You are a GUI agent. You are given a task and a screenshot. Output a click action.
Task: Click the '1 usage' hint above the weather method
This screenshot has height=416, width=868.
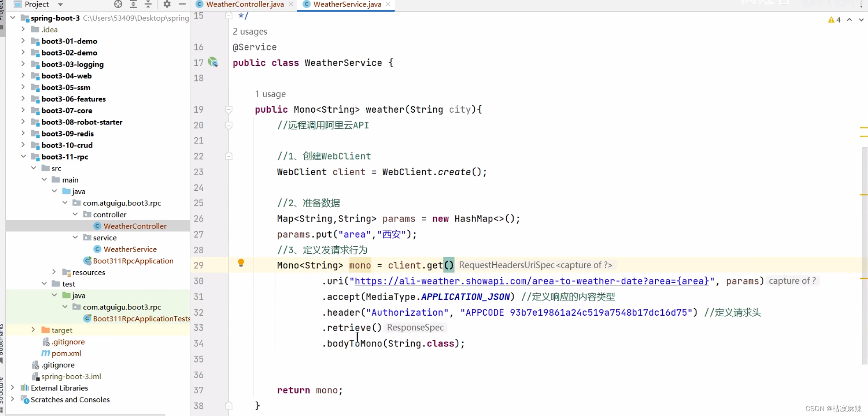(x=270, y=94)
